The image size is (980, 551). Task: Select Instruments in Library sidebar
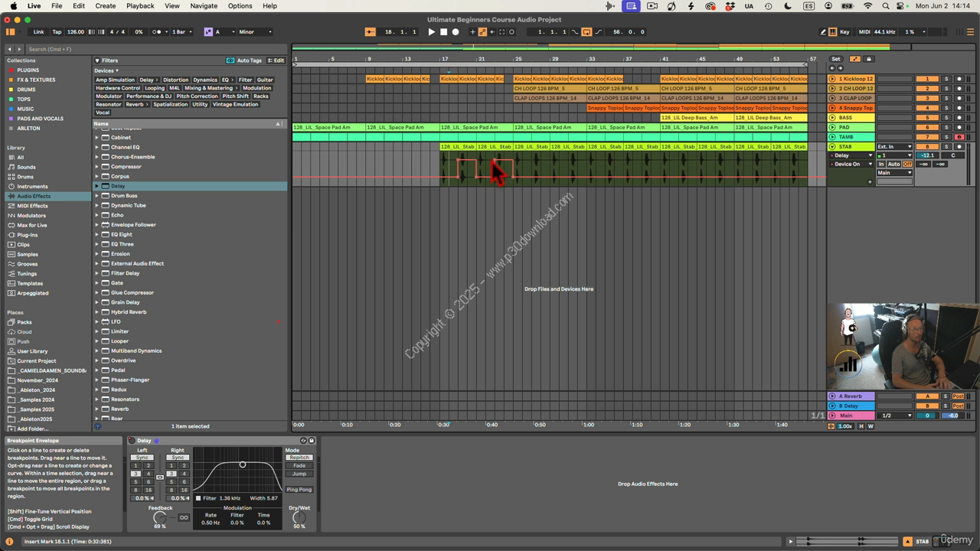[x=32, y=186]
